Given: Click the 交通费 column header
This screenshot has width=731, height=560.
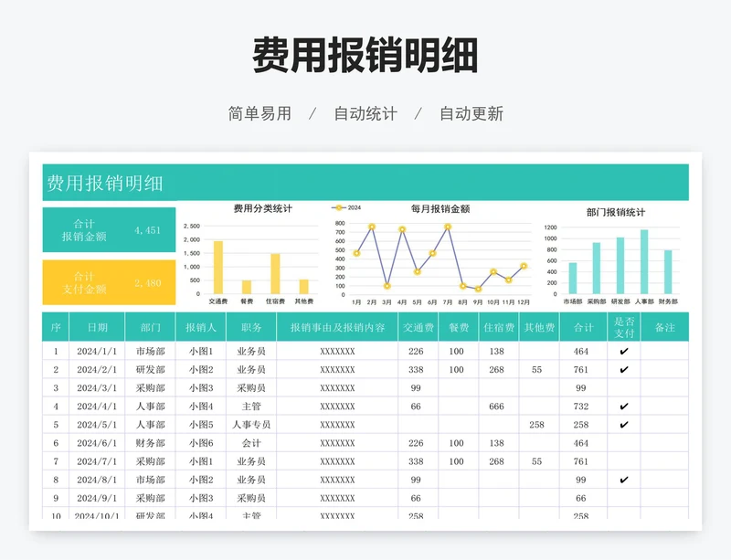Looking at the screenshot, I should click(418, 327).
